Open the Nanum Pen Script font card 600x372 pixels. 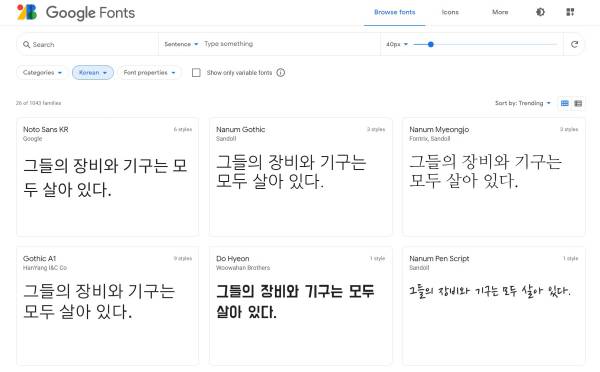494,306
